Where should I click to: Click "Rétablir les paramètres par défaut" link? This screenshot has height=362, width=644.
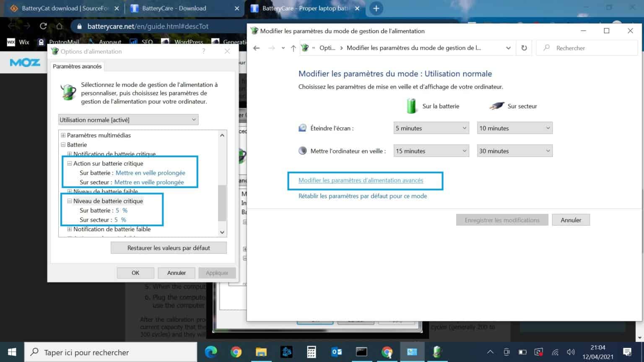tap(363, 196)
